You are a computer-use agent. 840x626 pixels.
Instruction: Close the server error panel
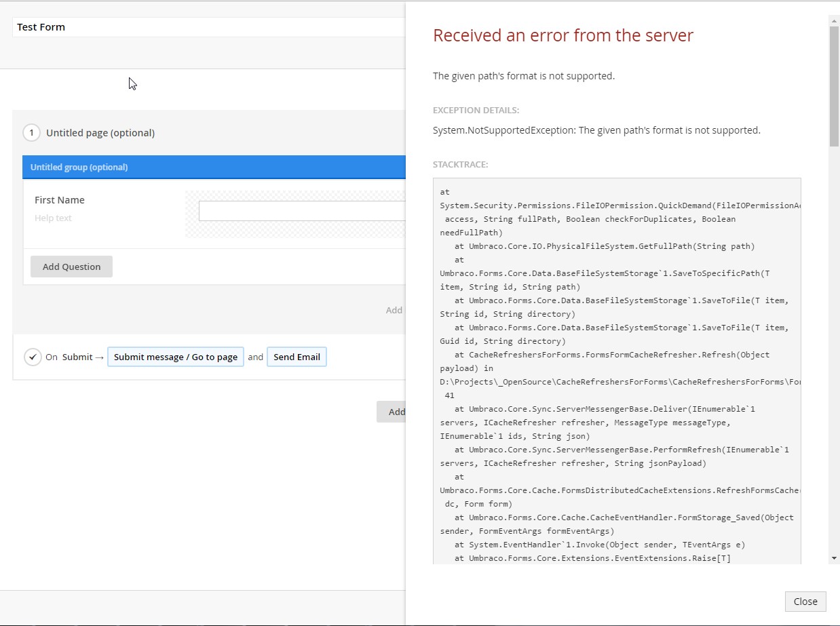click(805, 602)
